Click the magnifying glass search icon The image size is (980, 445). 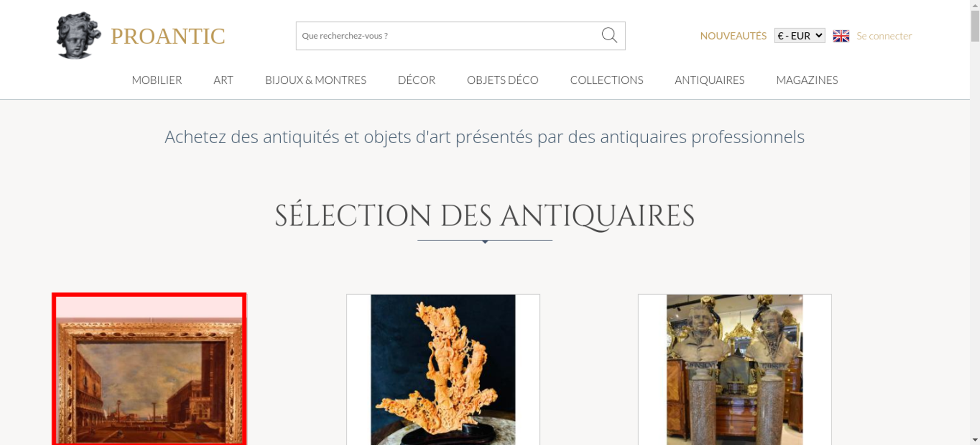pyautogui.click(x=609, y=35)
